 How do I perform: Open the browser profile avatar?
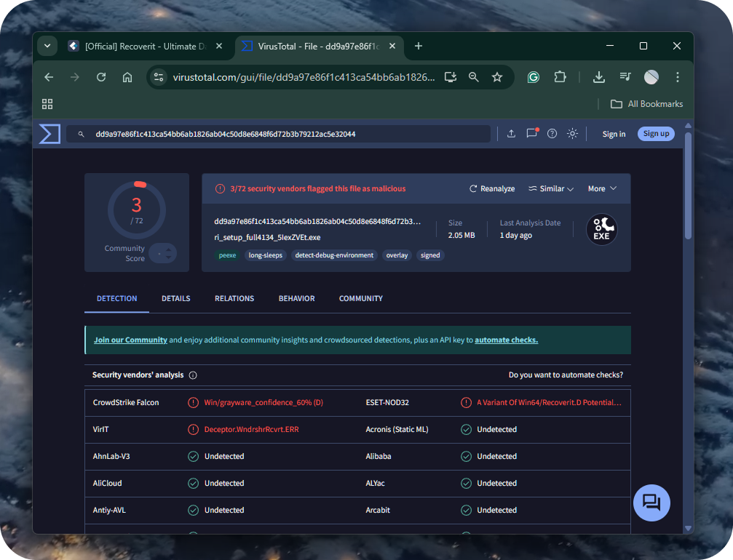point(651,77)
